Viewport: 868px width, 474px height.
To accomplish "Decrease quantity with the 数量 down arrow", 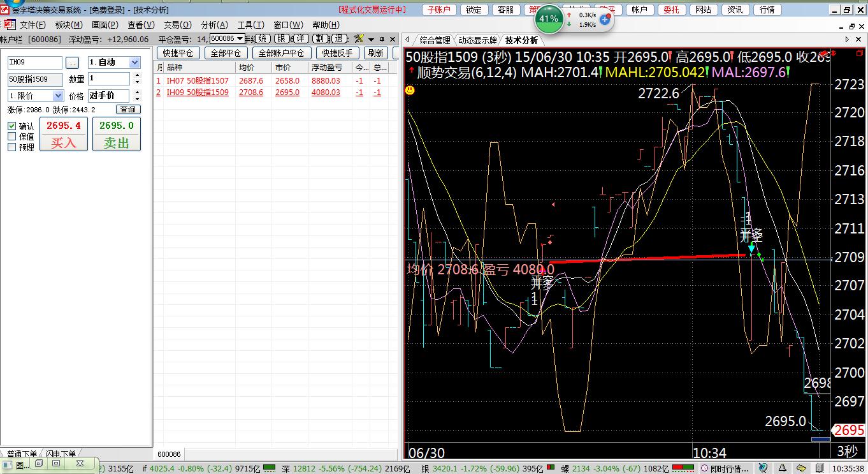I will coord(136,82).
